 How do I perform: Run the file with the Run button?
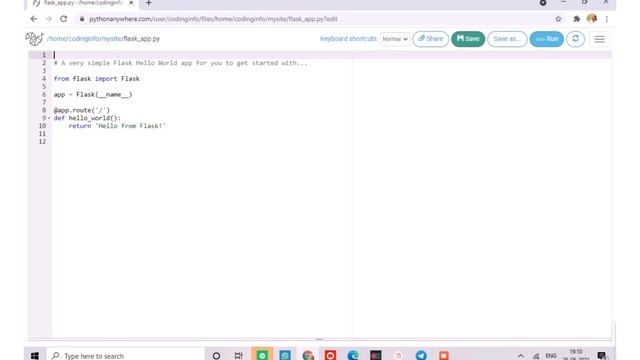tap(547, 39)
